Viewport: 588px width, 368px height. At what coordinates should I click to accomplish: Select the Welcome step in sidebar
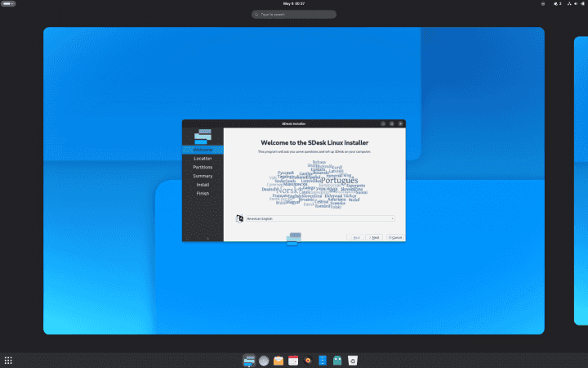pyautogui.click(x=203, y=150)
